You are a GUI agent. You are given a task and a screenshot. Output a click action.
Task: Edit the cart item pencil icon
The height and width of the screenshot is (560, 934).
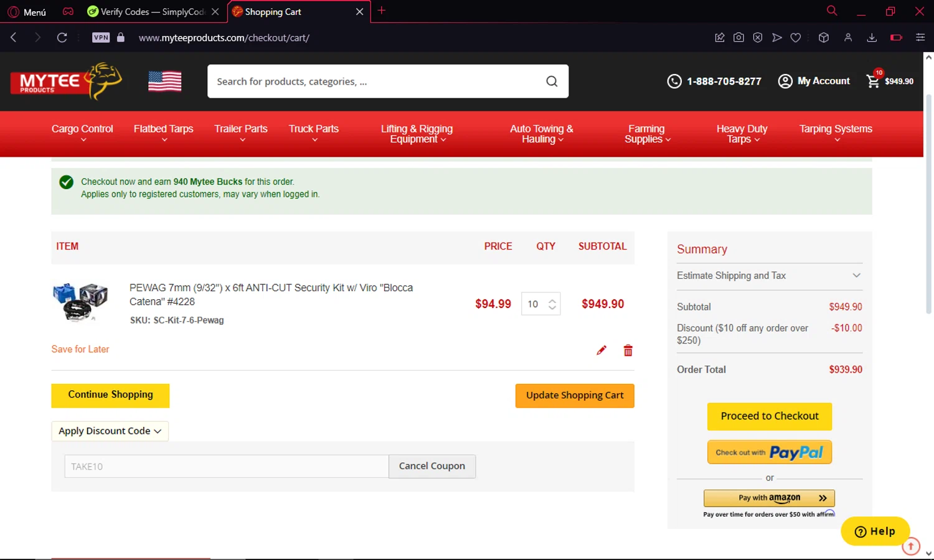point(601,350)
